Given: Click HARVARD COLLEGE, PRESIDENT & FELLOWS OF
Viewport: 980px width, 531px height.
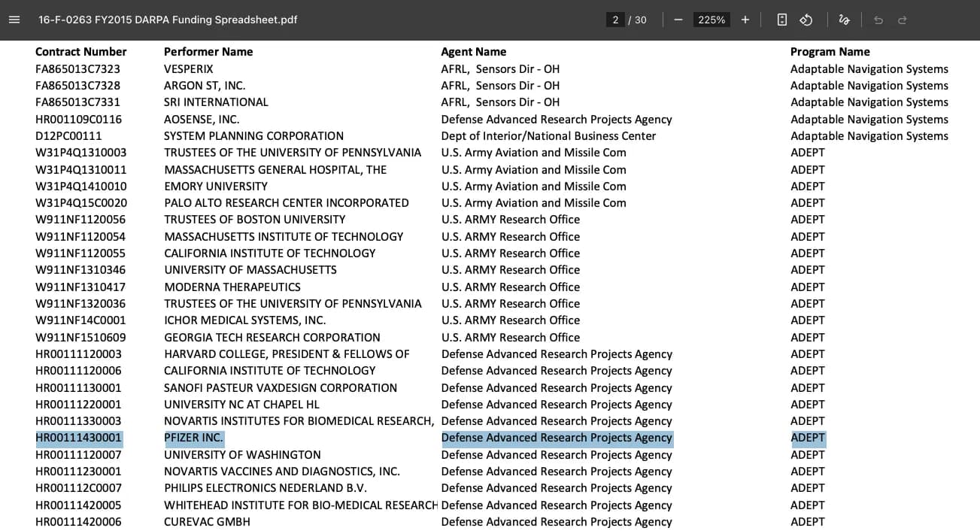Looking at the screenshot, I should (x=287, y=354).
